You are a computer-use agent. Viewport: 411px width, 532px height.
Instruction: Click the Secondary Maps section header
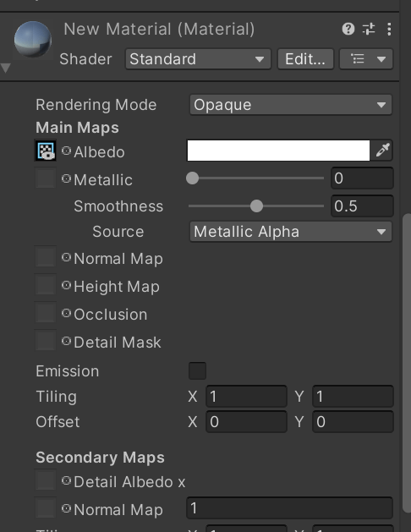100,458
